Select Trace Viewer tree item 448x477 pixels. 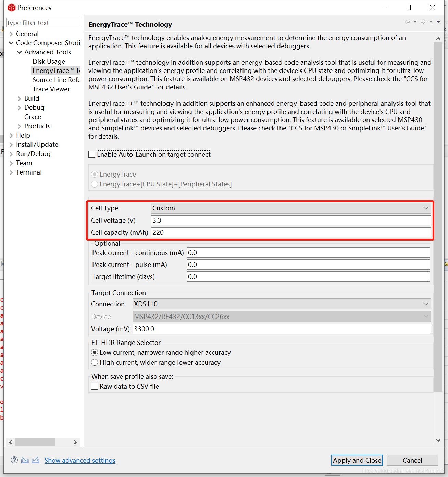pos(51,89)
